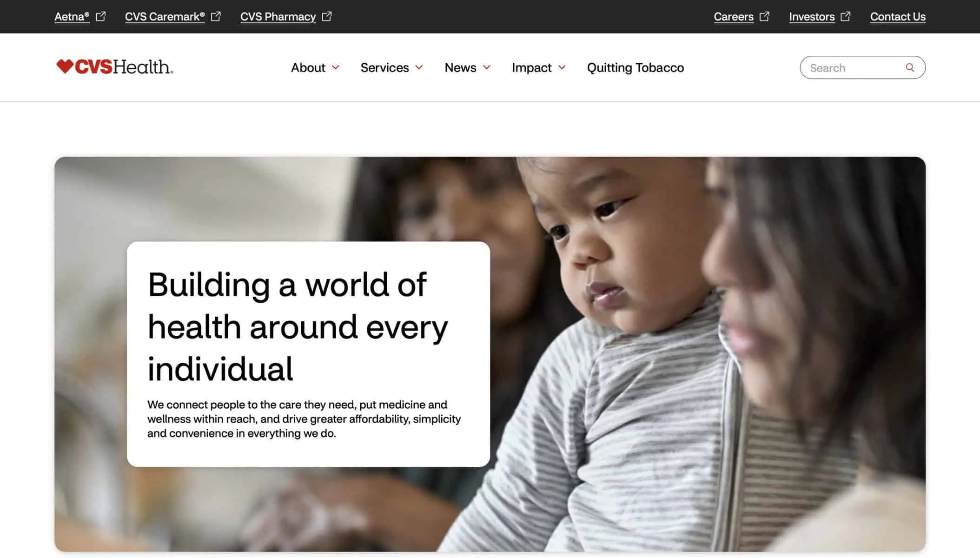Go to the CVS Pharmacy link

[x=278, y=17]
